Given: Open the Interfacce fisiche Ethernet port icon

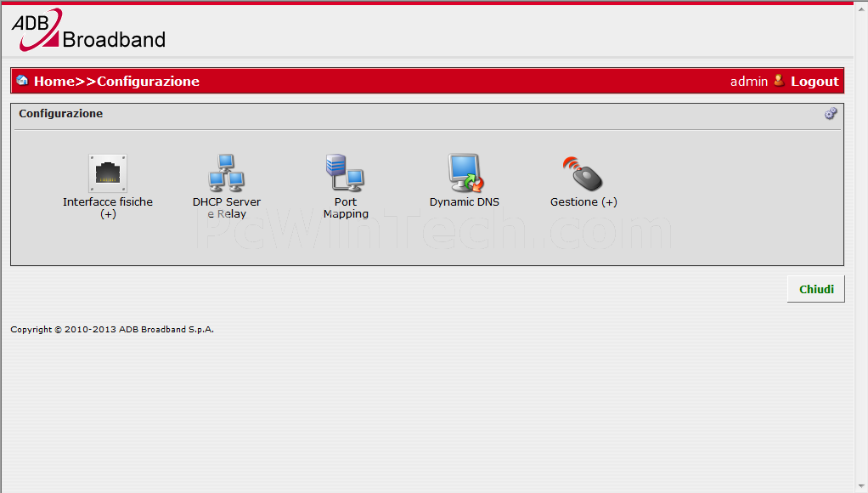Looking at the screenshot, I should click(x=107, y=173).
